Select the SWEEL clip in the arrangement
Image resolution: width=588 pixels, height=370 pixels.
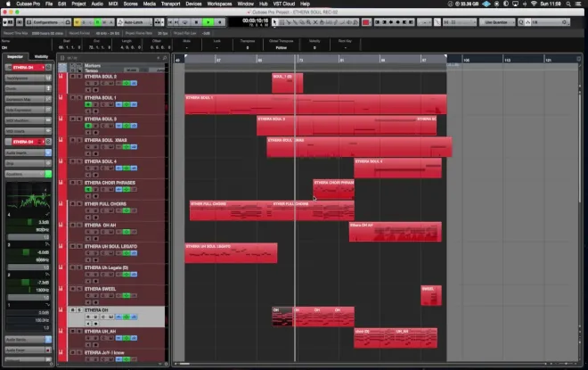pos(431,296)
